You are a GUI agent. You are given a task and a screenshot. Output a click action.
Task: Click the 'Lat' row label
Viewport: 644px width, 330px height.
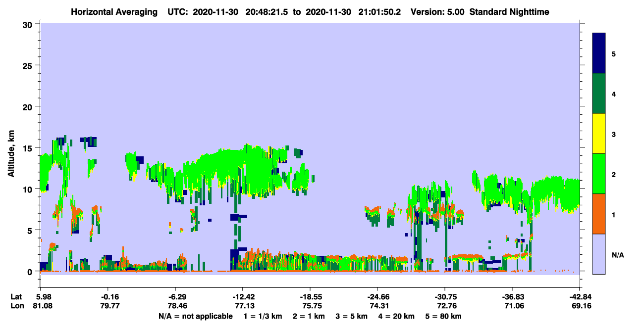point(16,297)
